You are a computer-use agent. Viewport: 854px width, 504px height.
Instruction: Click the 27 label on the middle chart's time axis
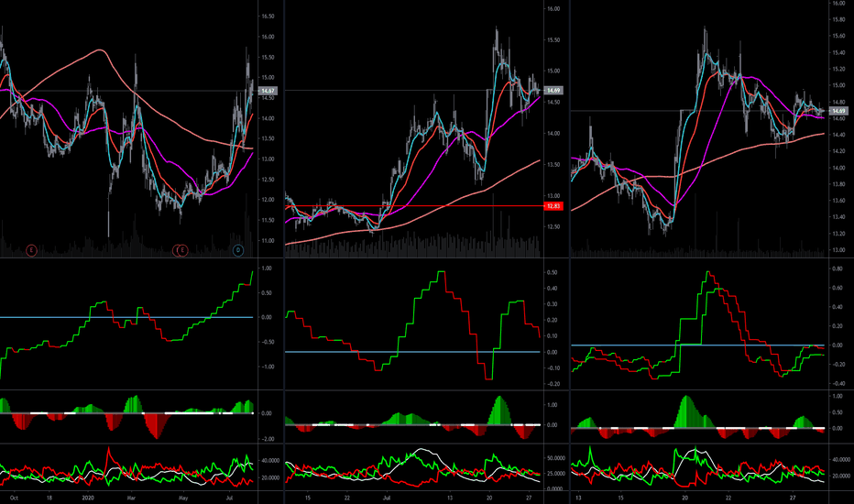pos(529,498)
